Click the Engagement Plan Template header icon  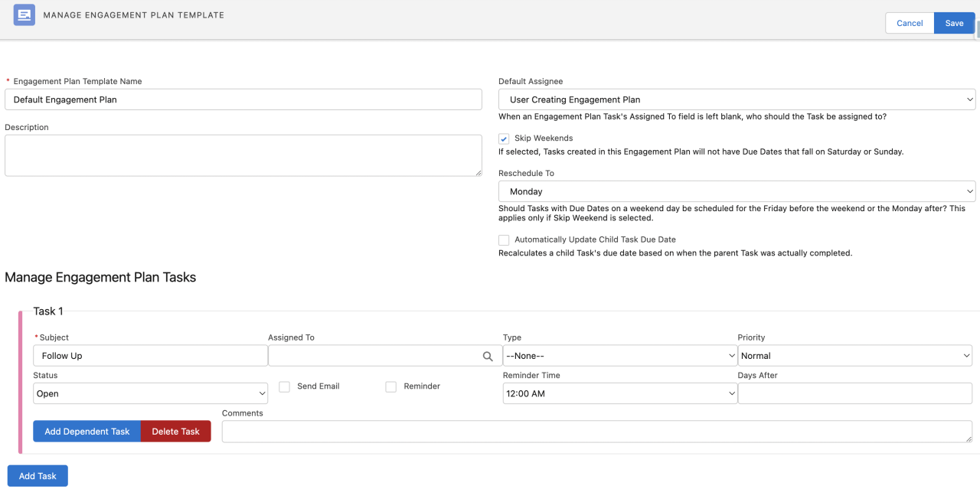24,15
